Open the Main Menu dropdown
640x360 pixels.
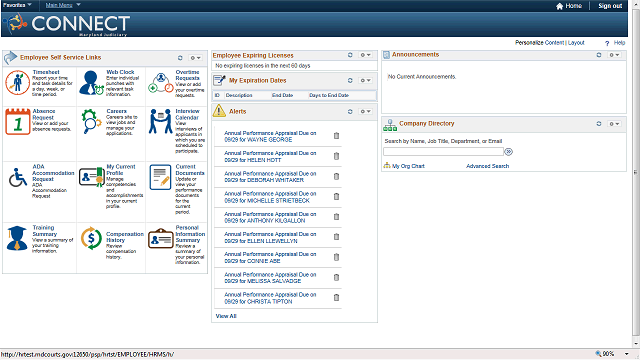(63, 5)
